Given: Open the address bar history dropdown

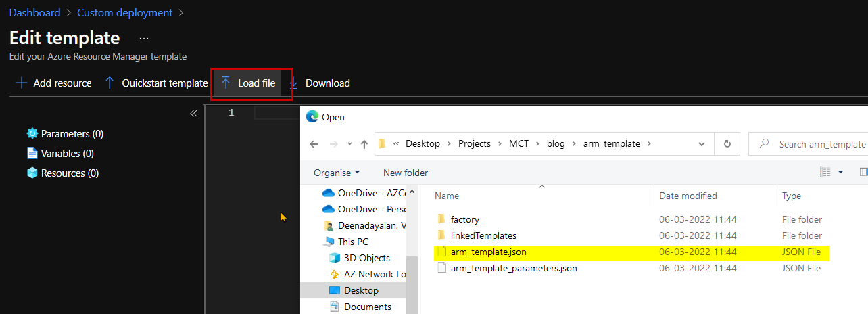Looking at the screenshot, I should point(703,144).
